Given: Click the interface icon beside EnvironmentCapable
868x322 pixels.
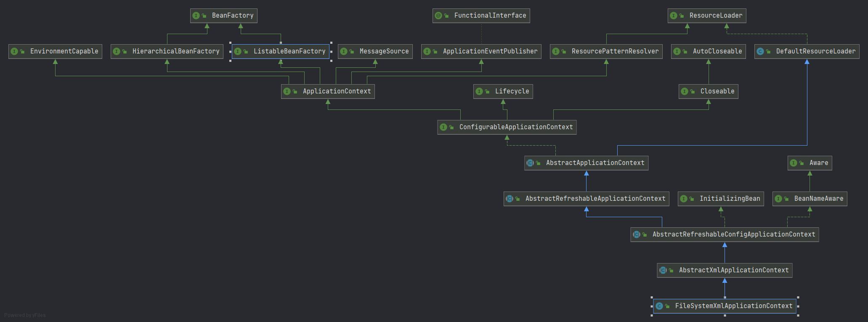Looking at the screenshot, I should (x=14, y=51).
